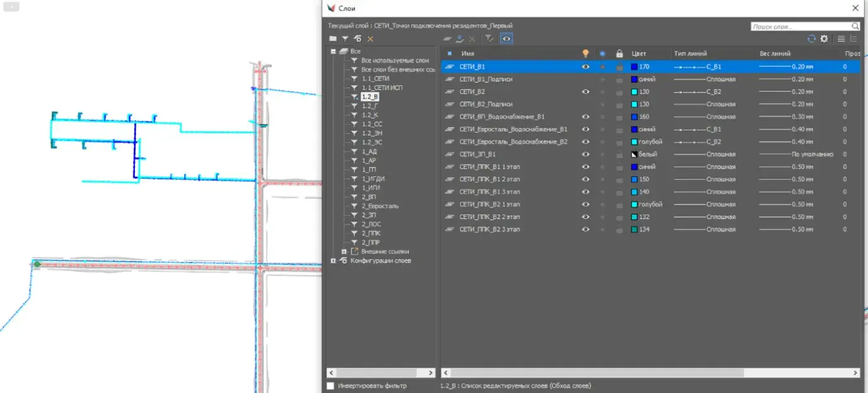Click the Поиск слоя search field

point(801,26)
